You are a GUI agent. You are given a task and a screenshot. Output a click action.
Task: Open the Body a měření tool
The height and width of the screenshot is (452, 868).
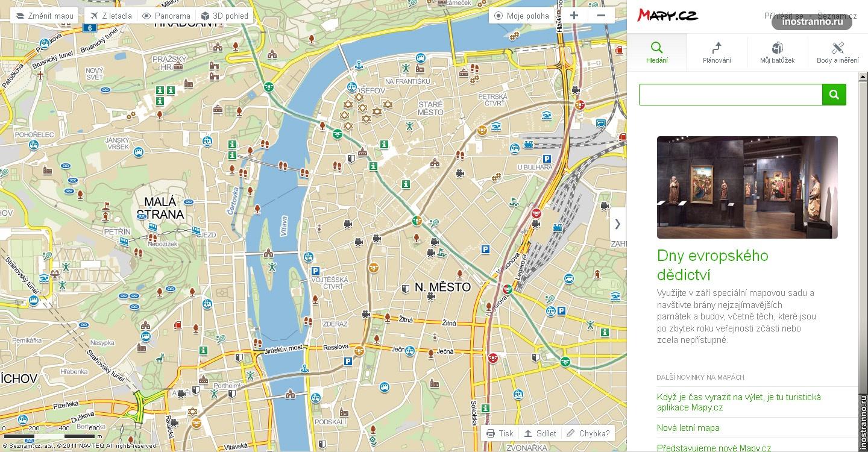coord(837,52)
